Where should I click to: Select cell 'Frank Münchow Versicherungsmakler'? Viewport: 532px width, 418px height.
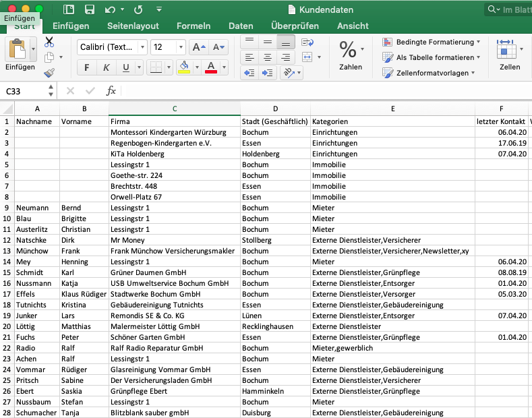click(x=175, y=251)
